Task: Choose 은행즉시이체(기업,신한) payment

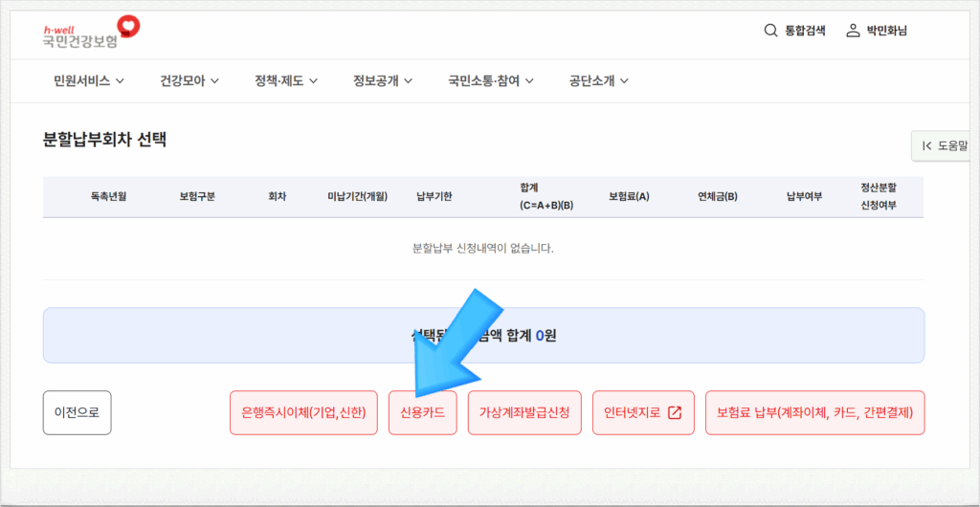Action: (x=303, y=412)
